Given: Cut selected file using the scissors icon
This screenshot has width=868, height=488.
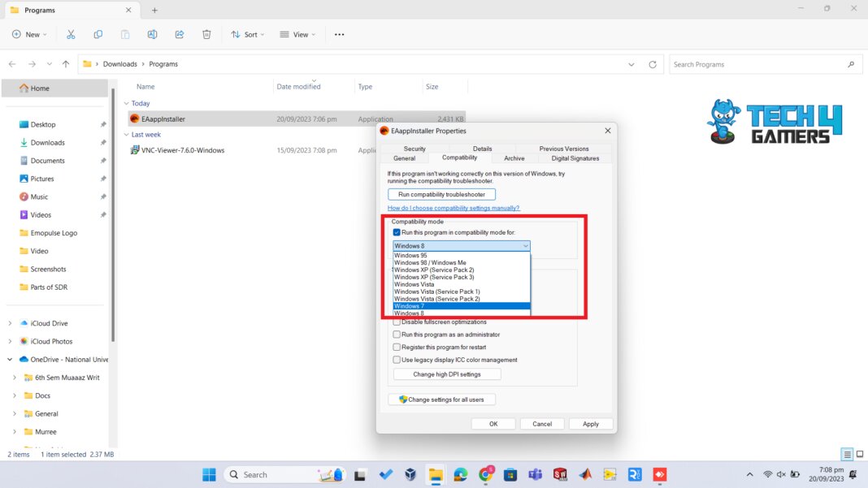Looking at the screenshot, I should tap(71, 34).
